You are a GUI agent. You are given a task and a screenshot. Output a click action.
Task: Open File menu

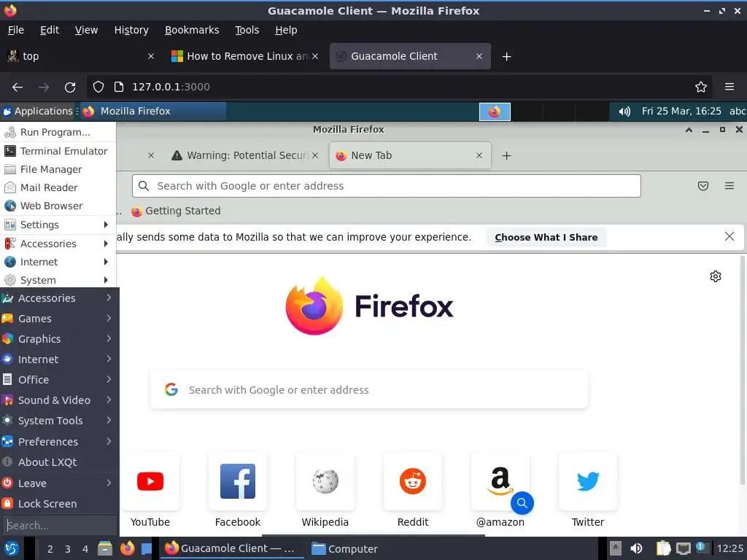[16, 30]
